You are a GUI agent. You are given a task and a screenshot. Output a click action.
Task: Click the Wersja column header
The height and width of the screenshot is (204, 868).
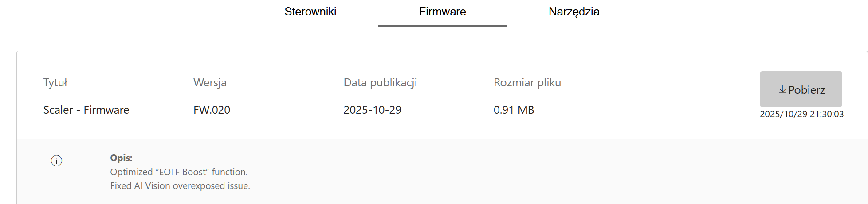[210, 83]
